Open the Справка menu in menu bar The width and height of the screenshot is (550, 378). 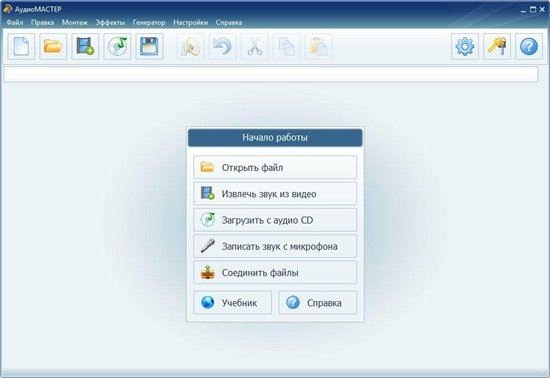click(229, 22)
